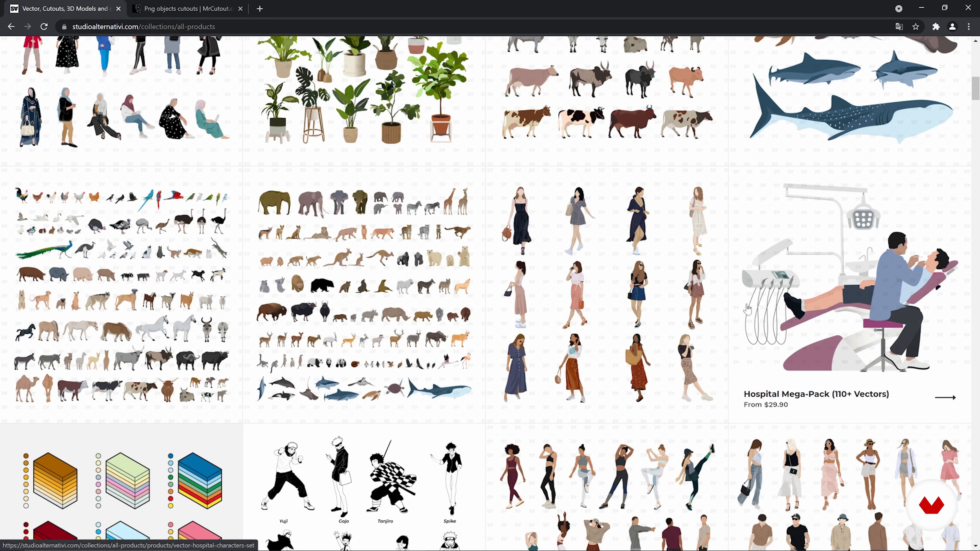Go back to the previous page

[11, 27]
